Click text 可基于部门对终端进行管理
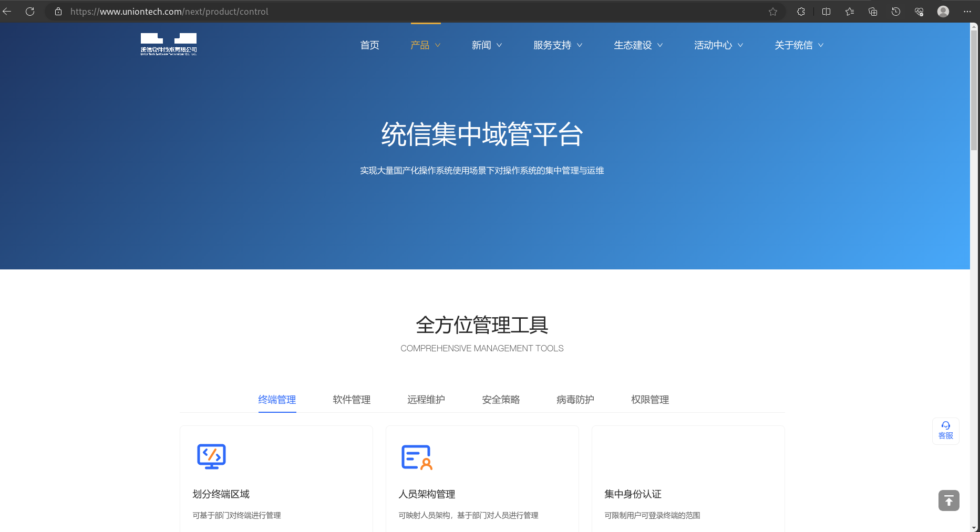The height and width of the screenshot is (532, 980). [236, 515]
